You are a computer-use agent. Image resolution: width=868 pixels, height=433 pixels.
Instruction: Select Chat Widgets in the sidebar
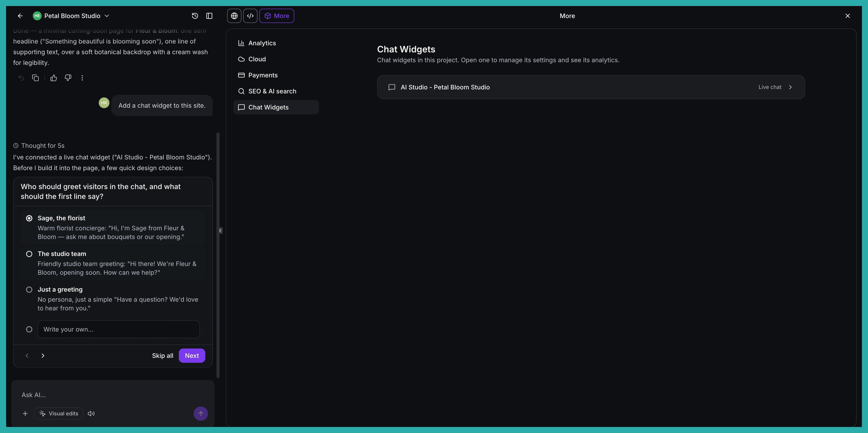coord(276,107)
